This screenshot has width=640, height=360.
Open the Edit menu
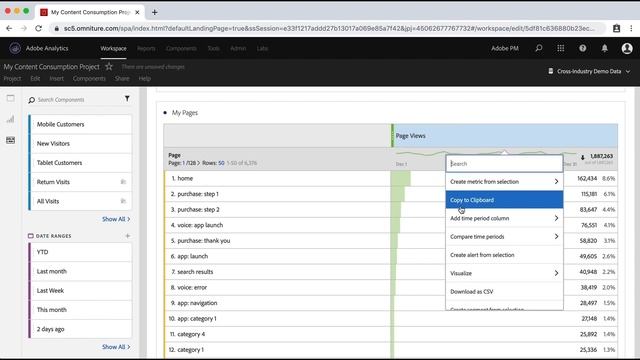coord(35,78)
